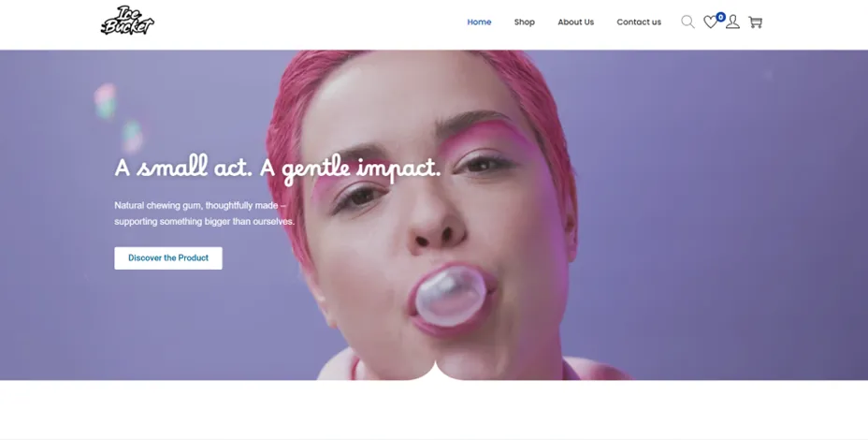Click the headline A small act. A gentle impact.
Image resolution: width=868 pixels, height=440 pixels.
[x=278, y=169]
